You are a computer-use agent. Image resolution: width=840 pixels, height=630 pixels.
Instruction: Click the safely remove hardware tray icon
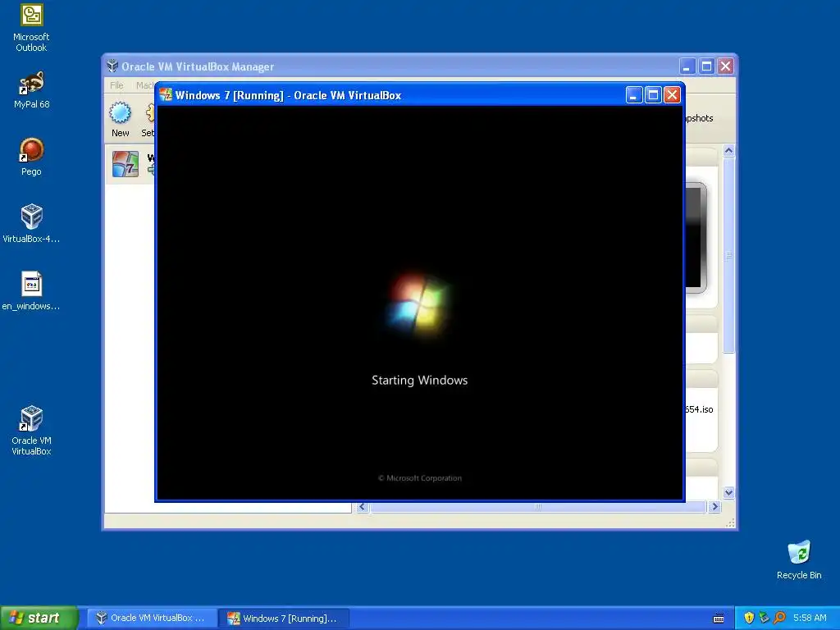(x=764, y=618)
